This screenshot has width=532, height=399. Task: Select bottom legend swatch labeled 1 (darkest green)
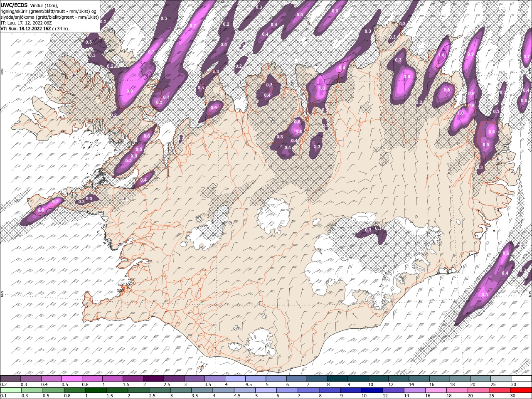tap(96, 390)
